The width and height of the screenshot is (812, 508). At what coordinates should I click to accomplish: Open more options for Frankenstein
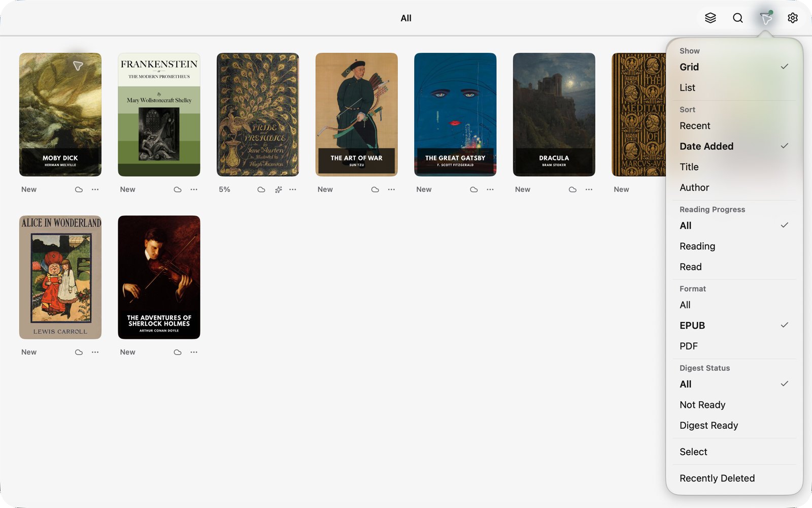pos(194,189)
